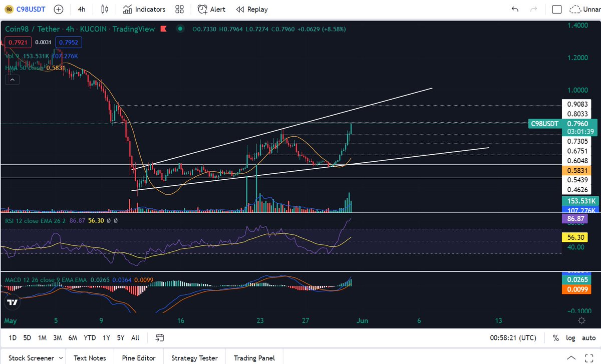The width and height of the screenshot is (601, 364).
Task: Open the Go to date calendar icon
Action: pyautogui.click(x=160, y=338)
